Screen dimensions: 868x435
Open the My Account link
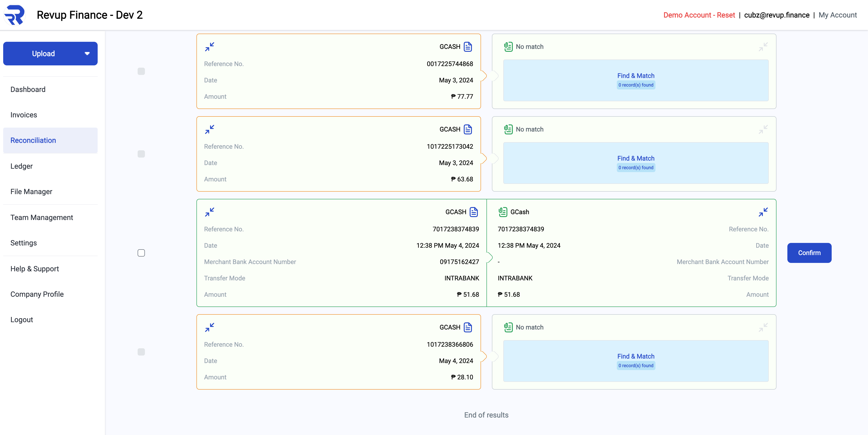837,15
